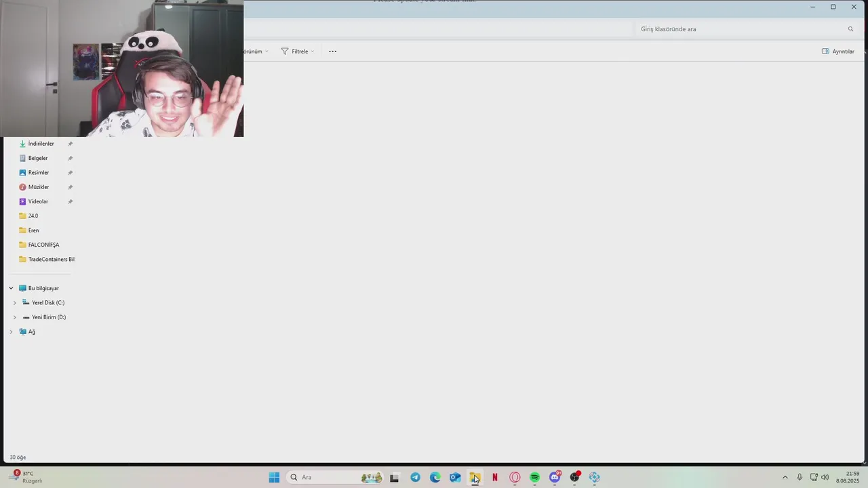Viewport: 868px width, 488px height.
Task: Open Videolar folder in sidebar
Action: (x=38, y=201)
